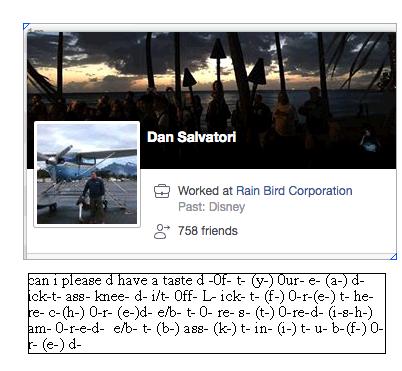Screen dimensions: 402x371
Task: Click the Dan Salvatori profile name
Action: point(192,137)
